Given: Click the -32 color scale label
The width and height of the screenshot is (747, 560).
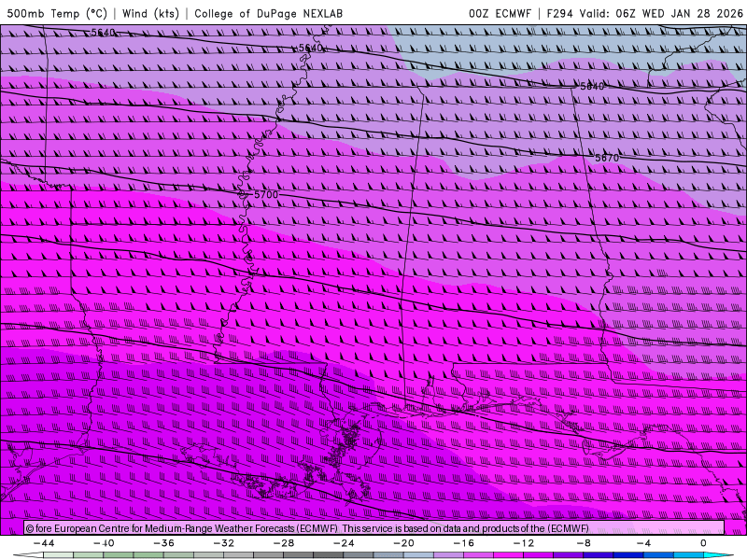Looking at the screenshot, I should click(224, 543).
